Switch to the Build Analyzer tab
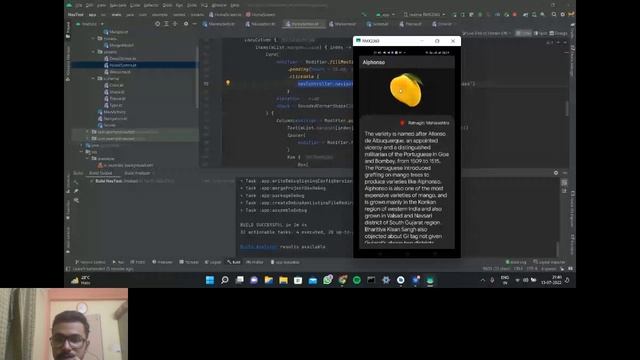The height and width of the screenshot is (360, 640). click(x=138, y=173)
